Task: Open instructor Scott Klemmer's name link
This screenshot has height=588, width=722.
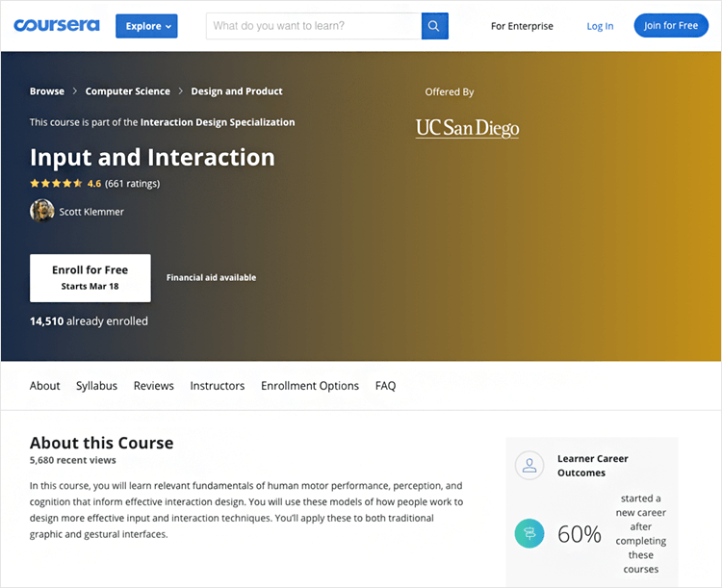Action: [x=91, y=212]
